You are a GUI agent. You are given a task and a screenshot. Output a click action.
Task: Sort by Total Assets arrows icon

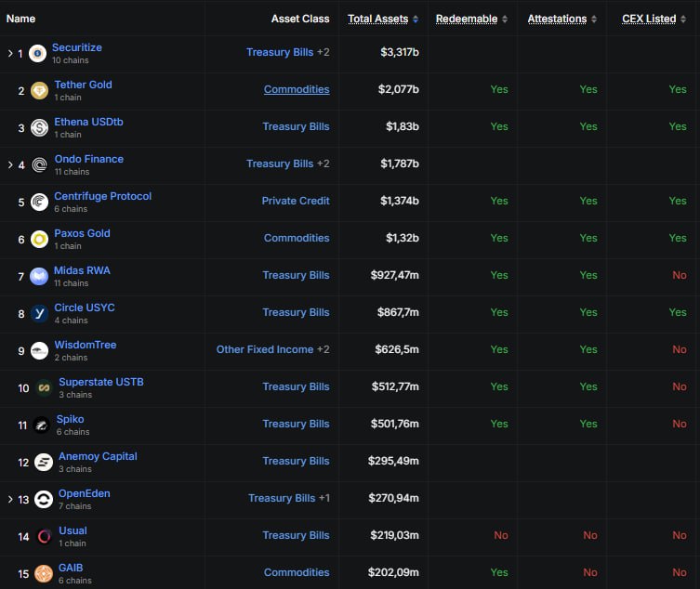(x=416, y=20)
